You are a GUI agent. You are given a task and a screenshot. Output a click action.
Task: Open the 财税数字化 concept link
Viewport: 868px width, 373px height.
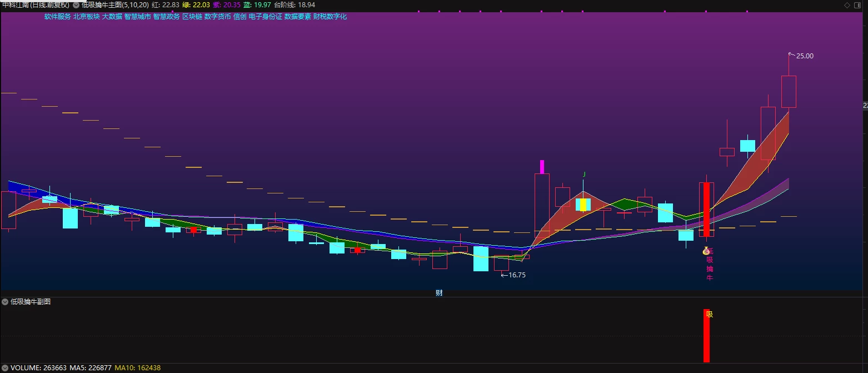point(330,17)
